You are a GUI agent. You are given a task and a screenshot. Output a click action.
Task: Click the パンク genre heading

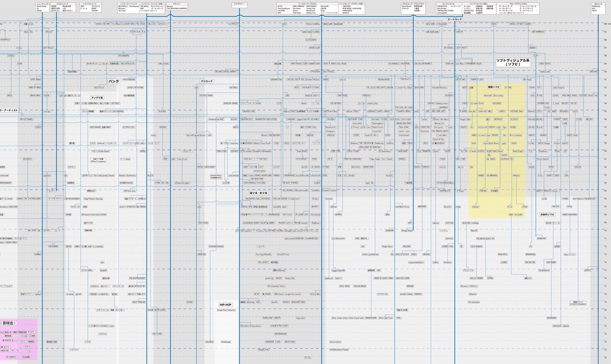tap(114, 81)
